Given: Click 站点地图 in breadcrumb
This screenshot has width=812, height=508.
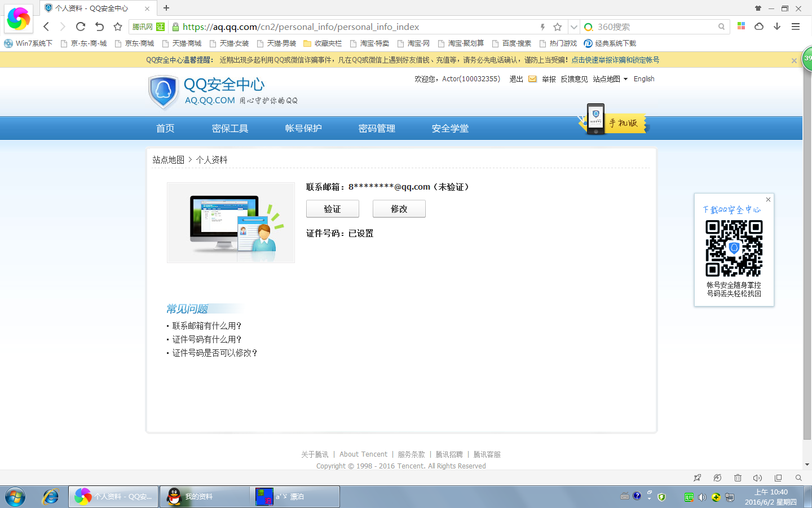Looking at the screenshot, I should tap(168, 160).
